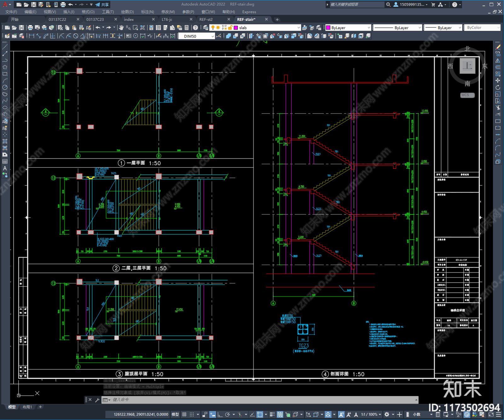Image resolution: width=504 pixels, height=420 pixels.
Task: Toggle transparency display in status bar
Action: coord(280,414)
